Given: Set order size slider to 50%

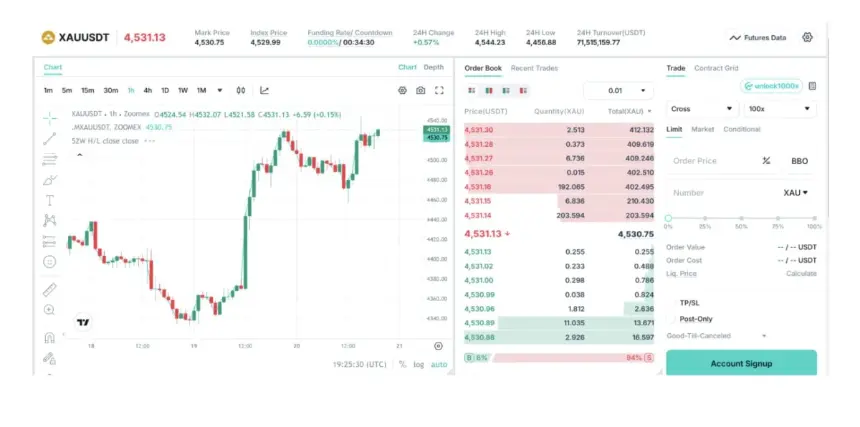Looking at the screenshot, I should point(742,218).
